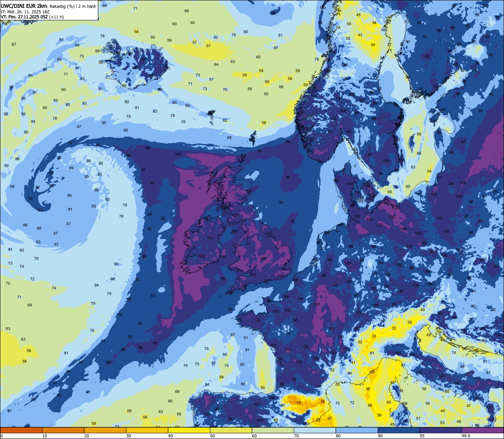
Task: Click the '33' humidity value over the Alps
Action: [394, 328]
